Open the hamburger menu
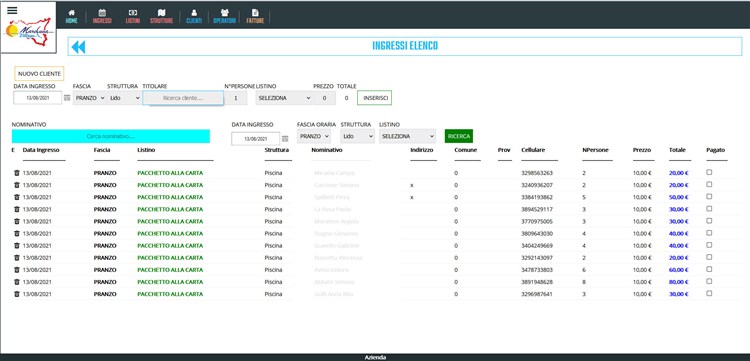This screenshot has height=361, width=750. click(12, 11)
